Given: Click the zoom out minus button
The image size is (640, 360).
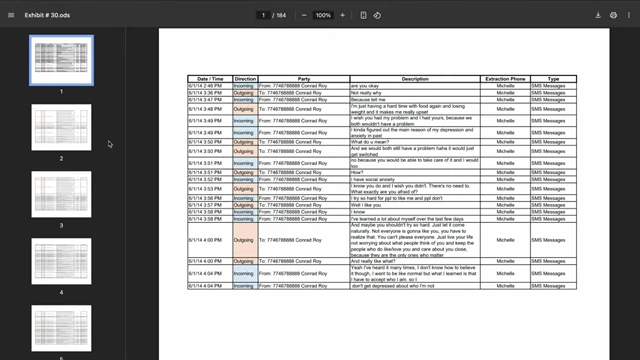Looking at the screenshot, I should click(x=304, y=15).
